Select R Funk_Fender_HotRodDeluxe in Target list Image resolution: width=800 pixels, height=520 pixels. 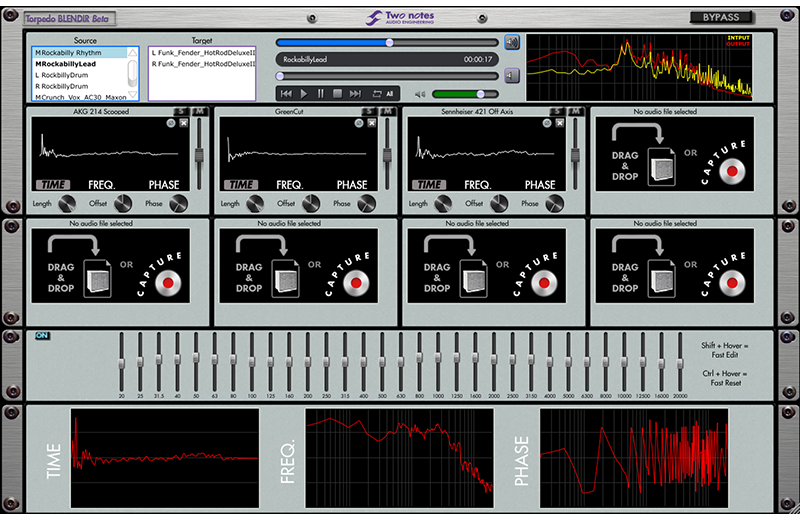[x=203, y=64]
